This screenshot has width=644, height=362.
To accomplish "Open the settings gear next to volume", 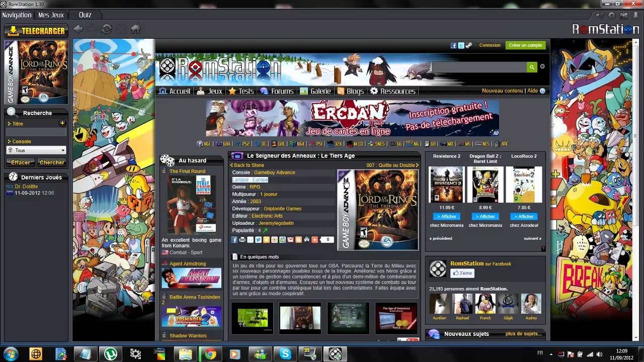I will pyautogui.click(x=611, y=15).
